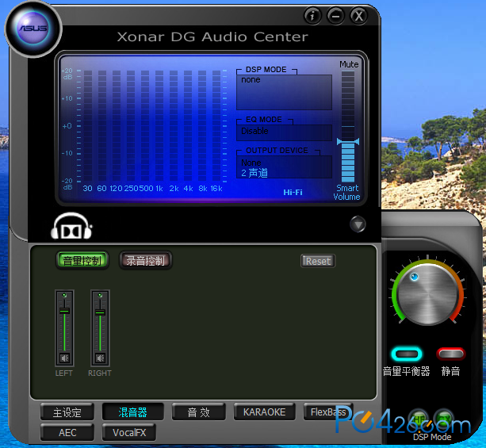
Task: Open the 音效 section
Action: tap(199, 412)
